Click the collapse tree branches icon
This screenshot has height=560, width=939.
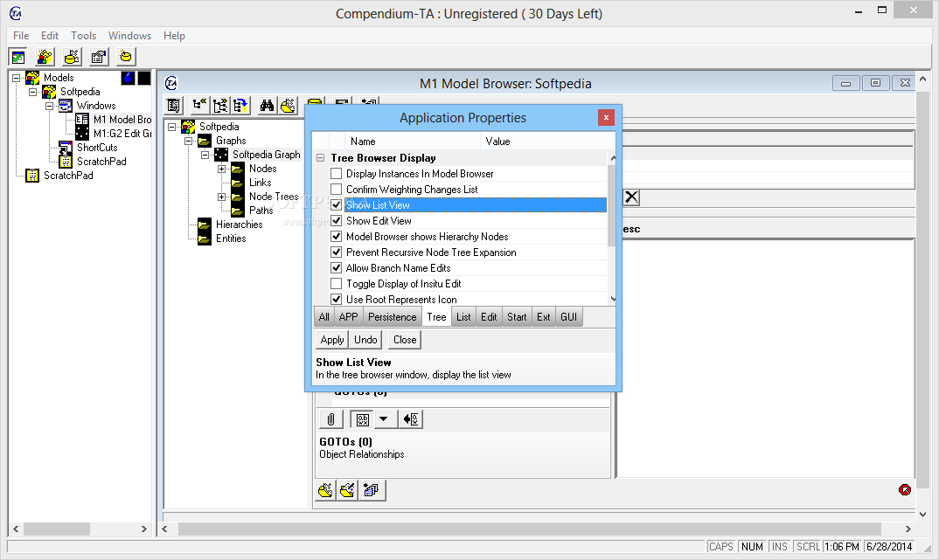pyautogui.click(x=199, y=106)
